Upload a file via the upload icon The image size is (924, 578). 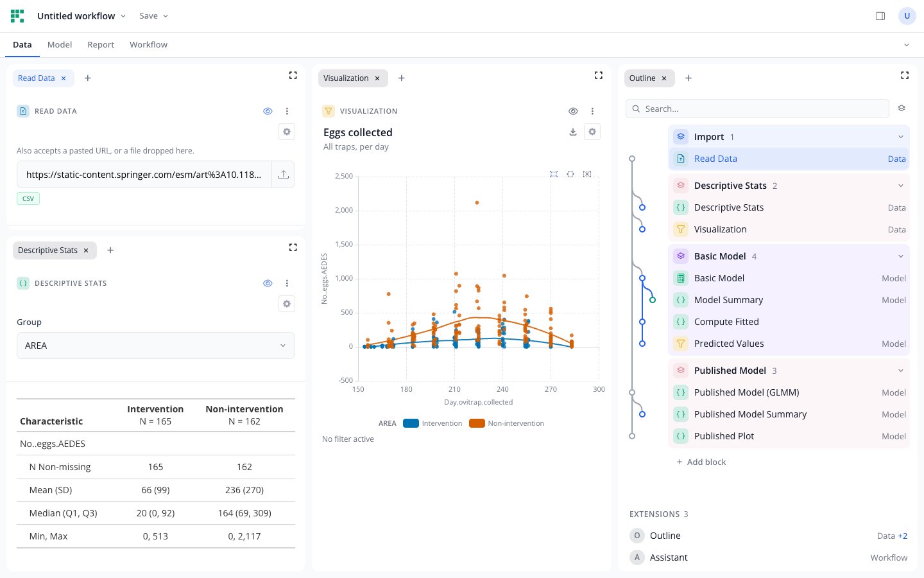[284, 175]
